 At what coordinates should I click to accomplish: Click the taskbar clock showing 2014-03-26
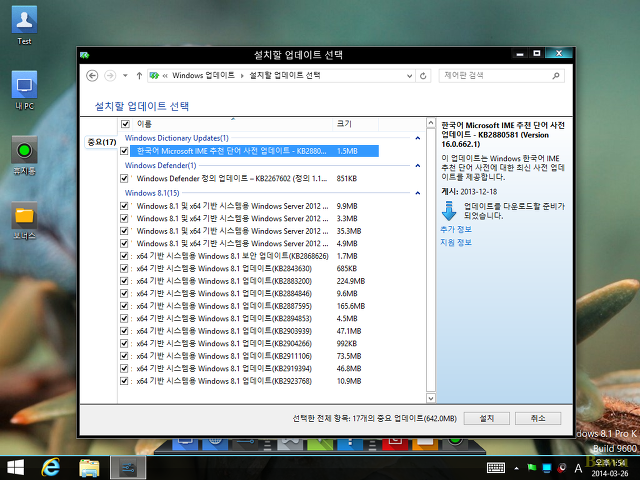tap(610, 468)
